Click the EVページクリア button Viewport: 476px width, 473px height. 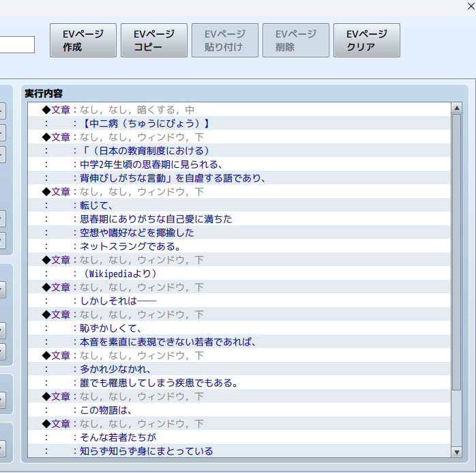pos(367,40)
